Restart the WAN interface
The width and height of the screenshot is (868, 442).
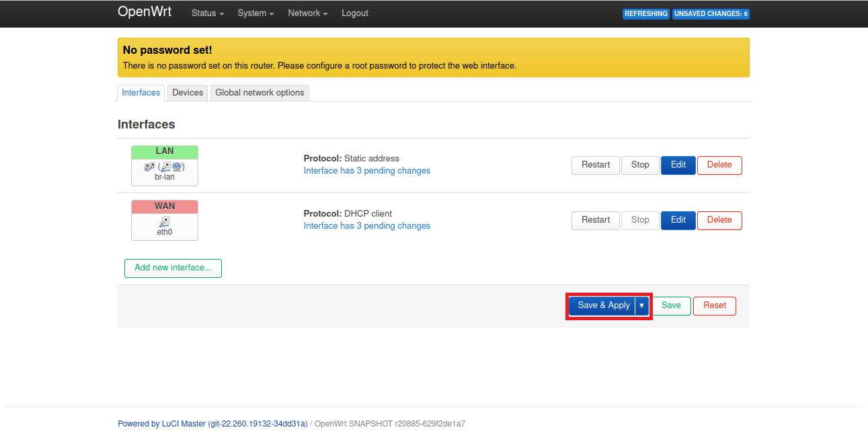coord(596,220)
